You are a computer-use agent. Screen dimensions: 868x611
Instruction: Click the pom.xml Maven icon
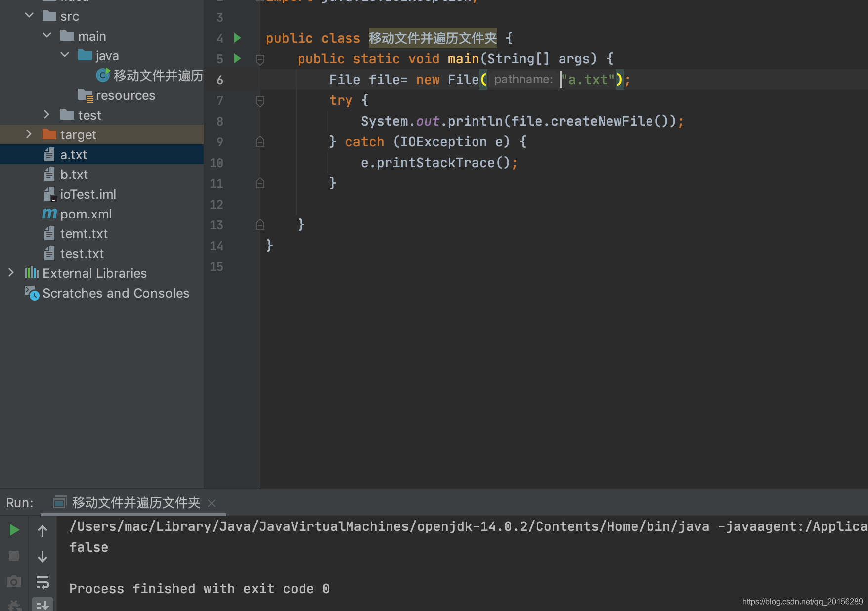49,214
